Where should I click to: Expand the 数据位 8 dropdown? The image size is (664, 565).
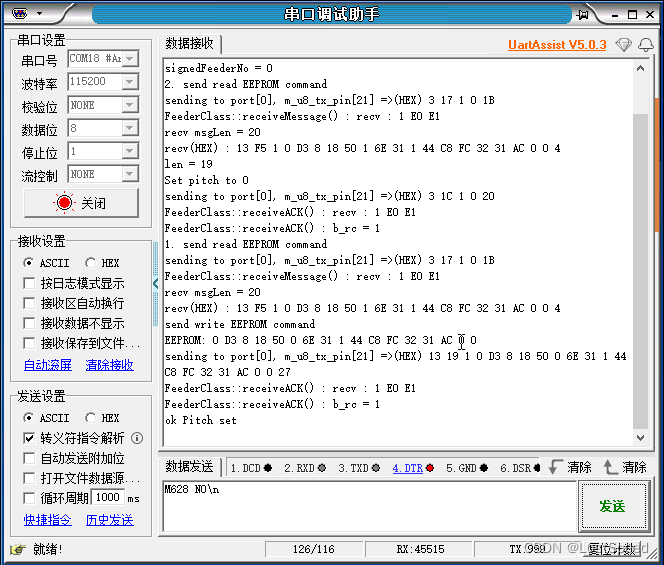click(x=130, y=128)
